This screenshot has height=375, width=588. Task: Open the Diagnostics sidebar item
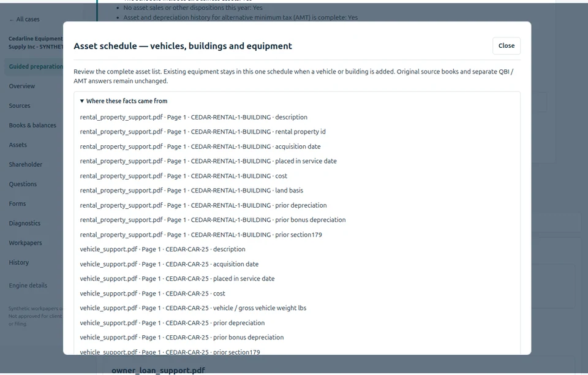[24, 223]
